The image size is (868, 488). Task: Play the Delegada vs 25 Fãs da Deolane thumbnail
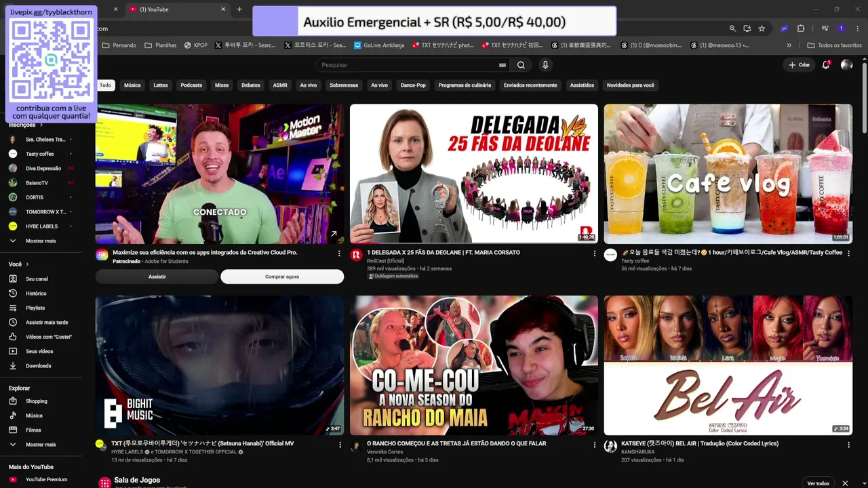tap(473, 174)
